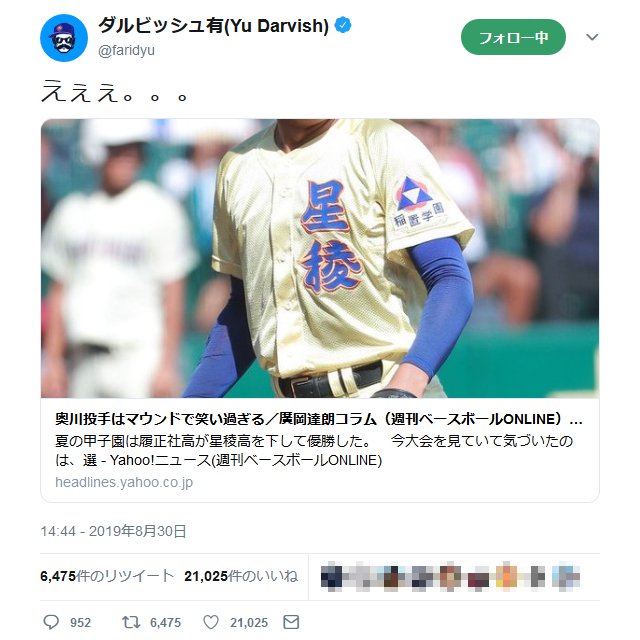Open article headline 奥川投手はマウンドで笑い過ぎる
The height and width of the screenshot is (640, 640).
319,419
